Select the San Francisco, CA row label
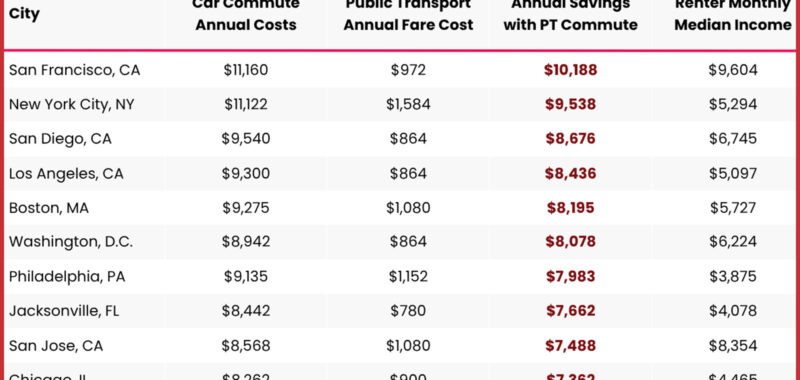 click(x=74, y=70)
